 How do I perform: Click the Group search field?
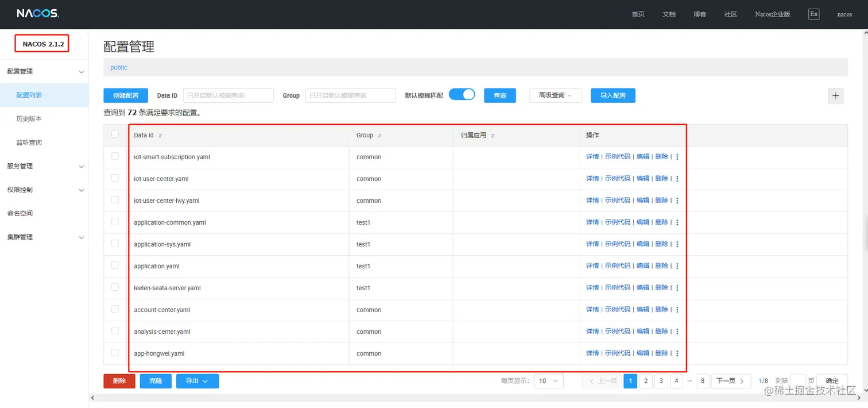pos(350,95)
